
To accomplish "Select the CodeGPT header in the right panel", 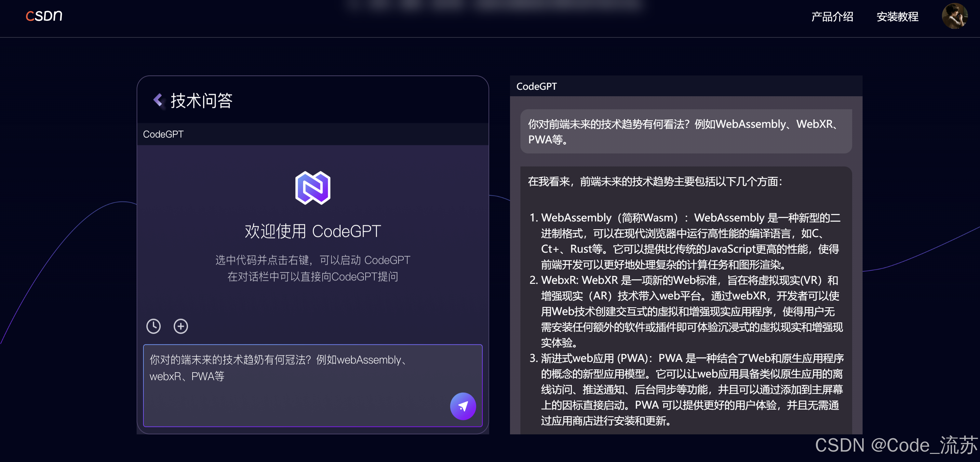I will click(536, 86).
